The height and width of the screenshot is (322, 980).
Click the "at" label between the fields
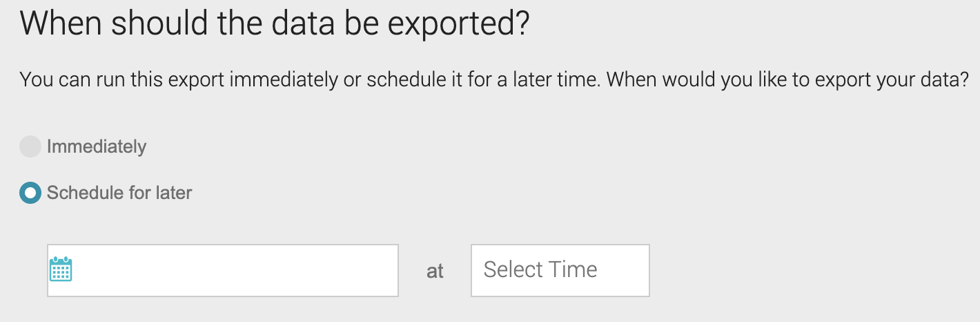[x=435, y=272]
